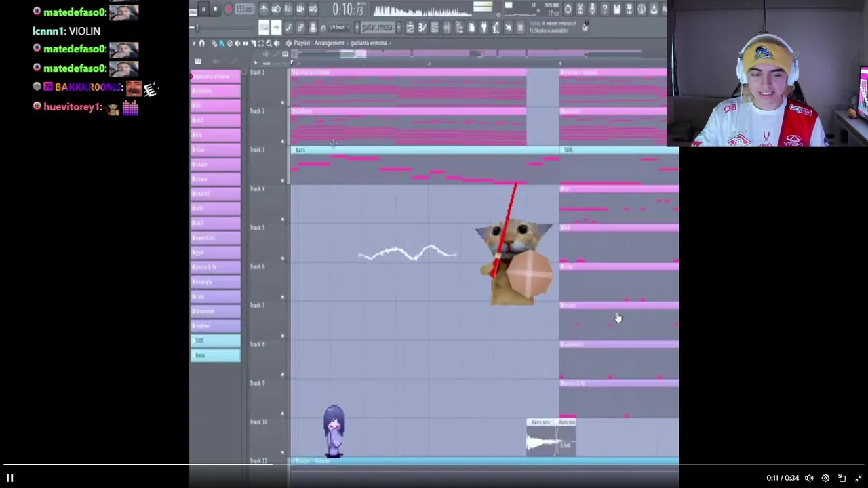868x488 pixels.
Task: Seek on the video progress bar
Action: click(x=434, y=465)
